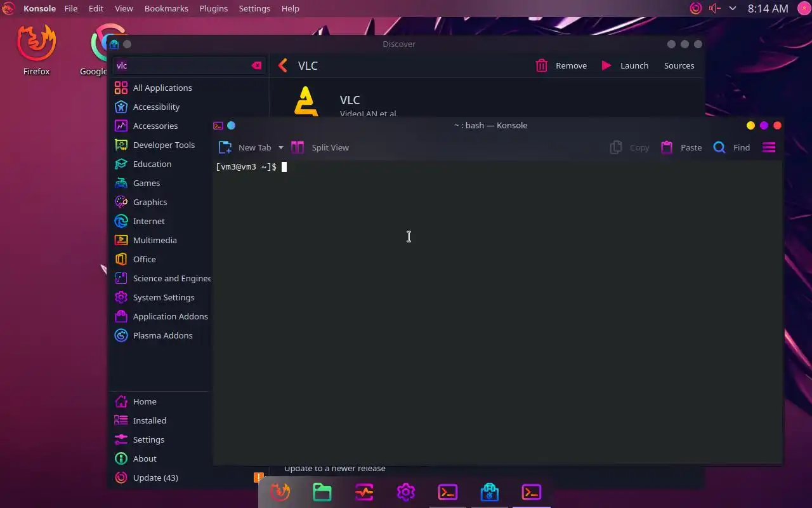Open the Bookmarks menu
812x508 pixels.
click(166, 8)
